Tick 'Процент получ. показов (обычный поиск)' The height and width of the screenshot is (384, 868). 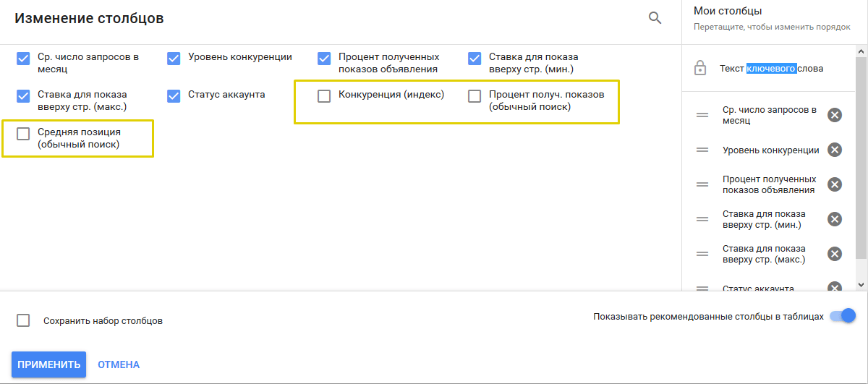click(475, 96)
